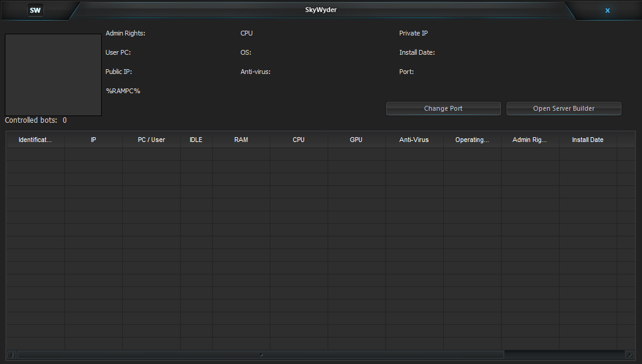Sort by the Operating system column header

click(472, 140)
